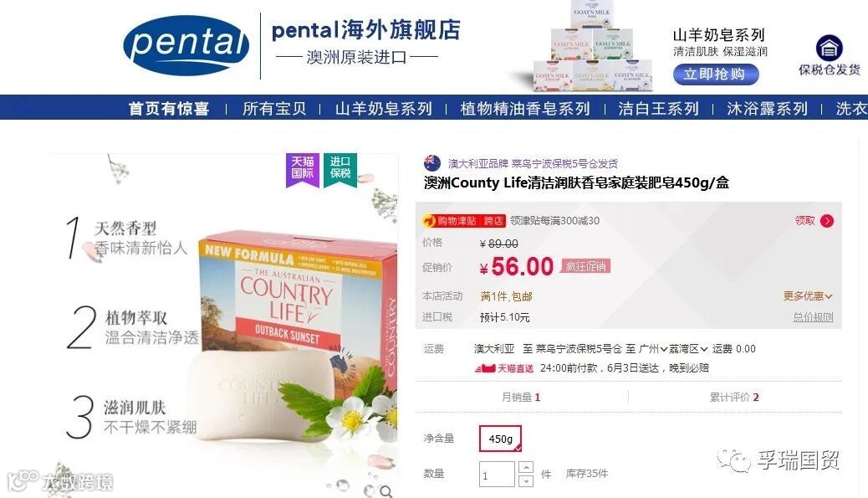Click the 累计评价 reviews tab
Viewport: 868px width, 498px height.
coord(734,398)
